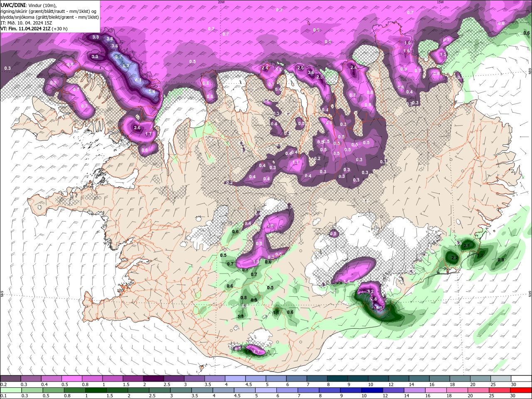Pick the 0.8–1 swatch in the top legend row

pos(92,379)
